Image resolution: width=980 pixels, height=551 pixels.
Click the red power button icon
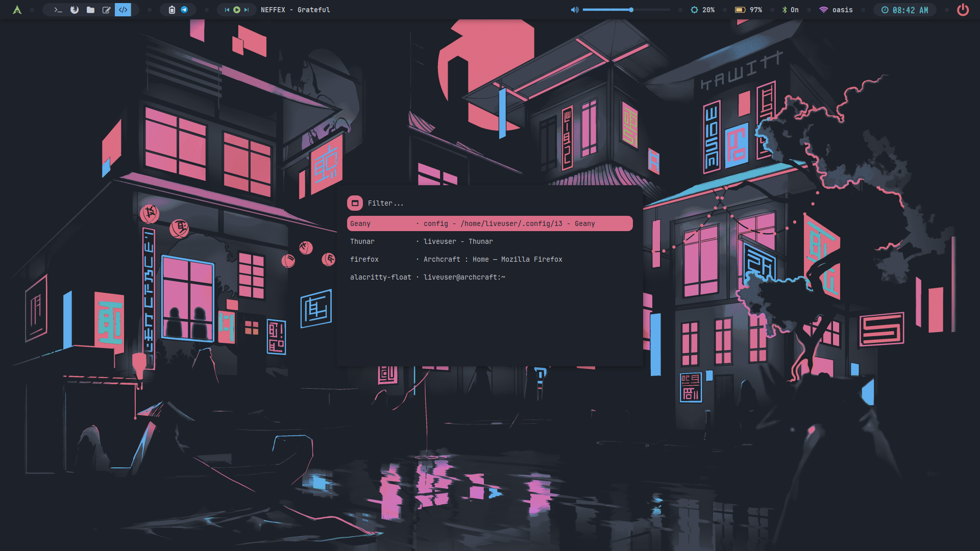coord(963,10)
